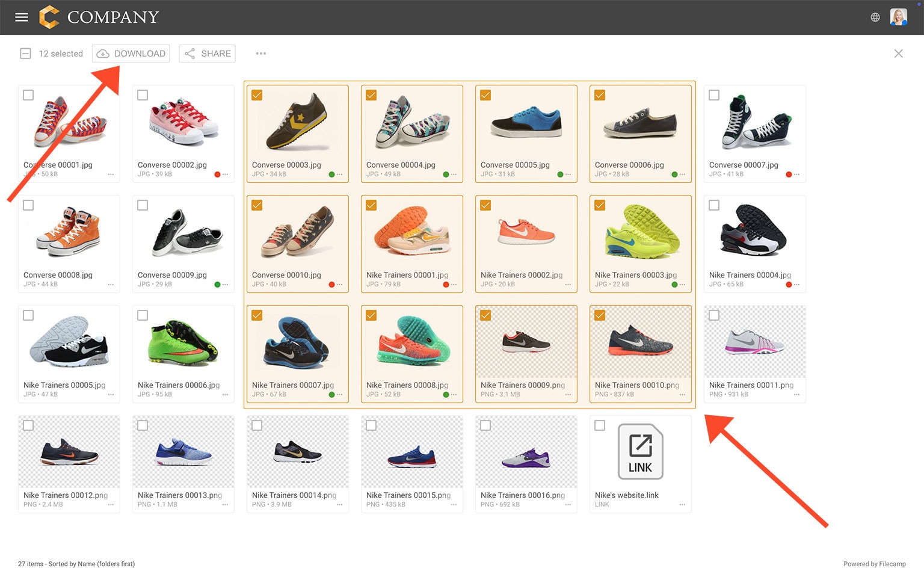Screen dimensions: 924x577
Task: Open the hamburger navigation menu
Action: tap(22, 17)
